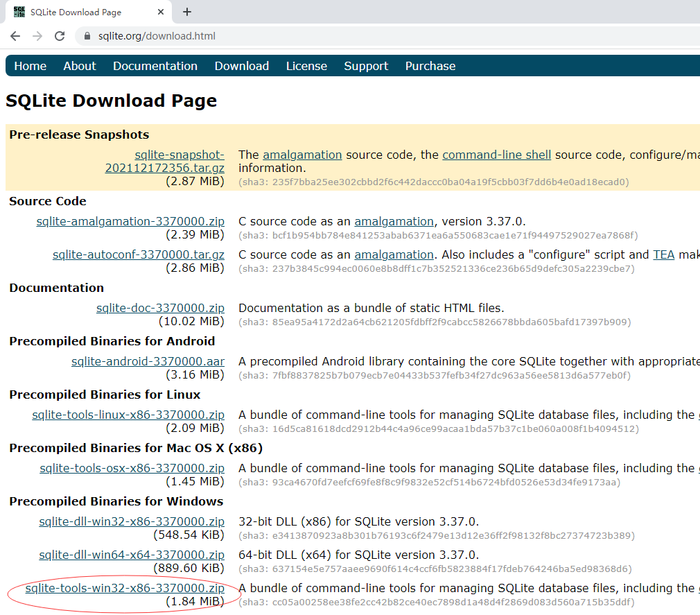The width and height of the screenshot is (700, 615).
Task: Download sqlite-snapshot-202112172356.tar.gz
Action: (165, 162)
